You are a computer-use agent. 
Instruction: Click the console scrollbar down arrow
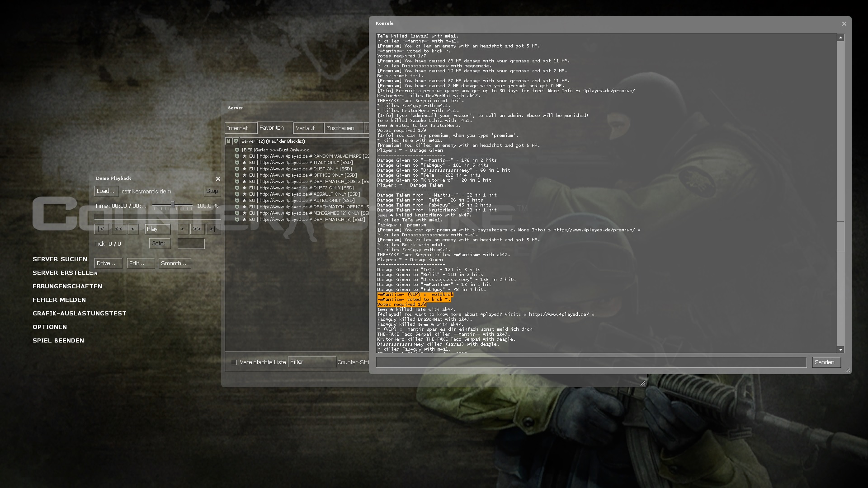coord(840,349)
